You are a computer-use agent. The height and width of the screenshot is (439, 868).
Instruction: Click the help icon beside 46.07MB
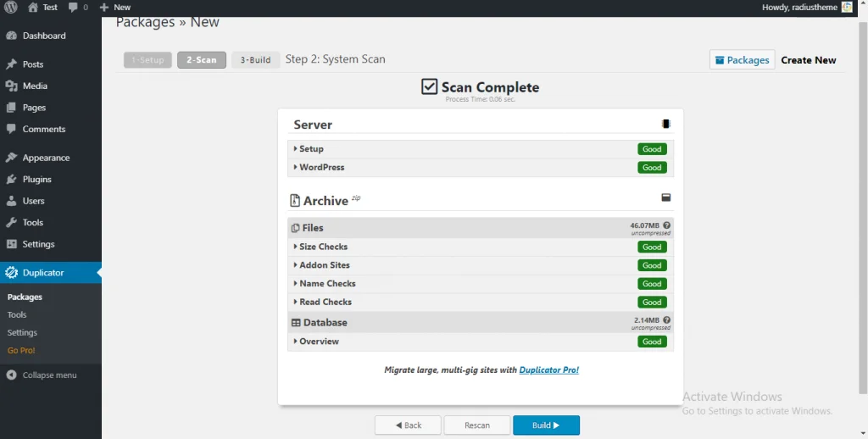(x=666, y=225)
